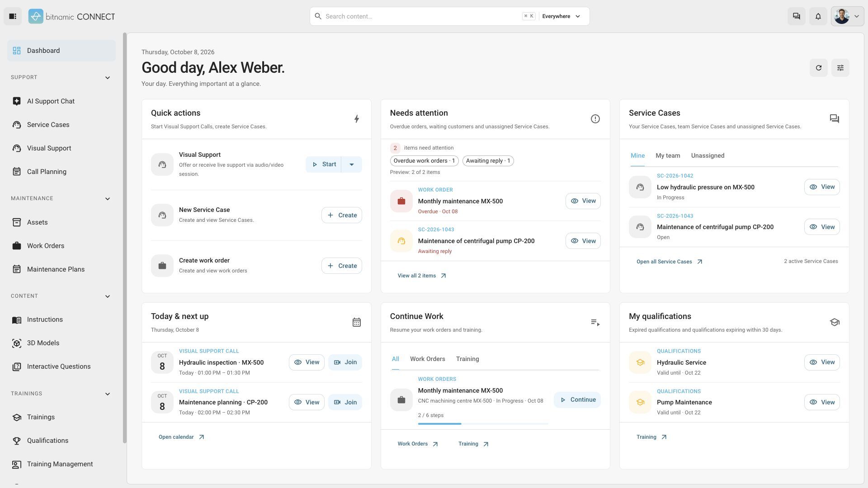This screenshot has height=488, width=868.
Task: Continue the Monthly maintenance MX-500 work order
Action: click(x=577, y=399)
